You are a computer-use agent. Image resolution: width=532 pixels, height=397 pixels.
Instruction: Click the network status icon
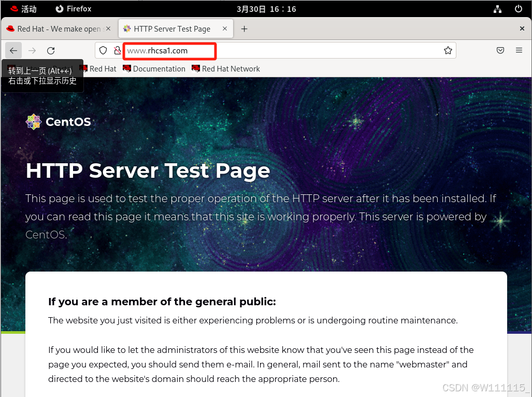[497, 9]
